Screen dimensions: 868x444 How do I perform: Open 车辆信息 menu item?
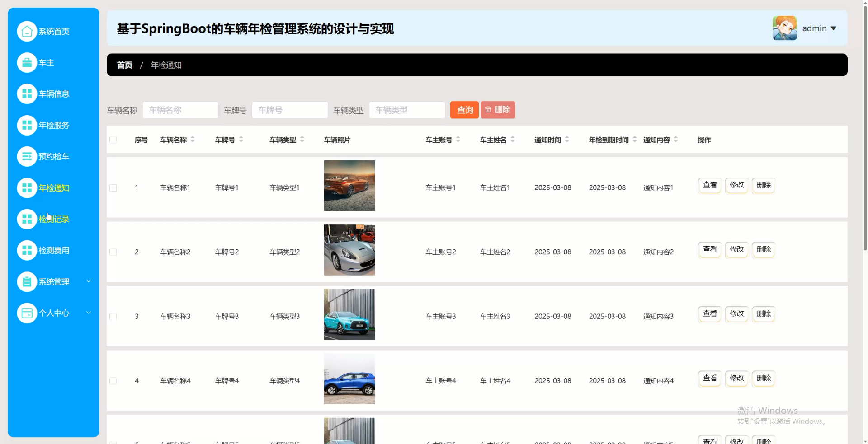click(54, 94)
